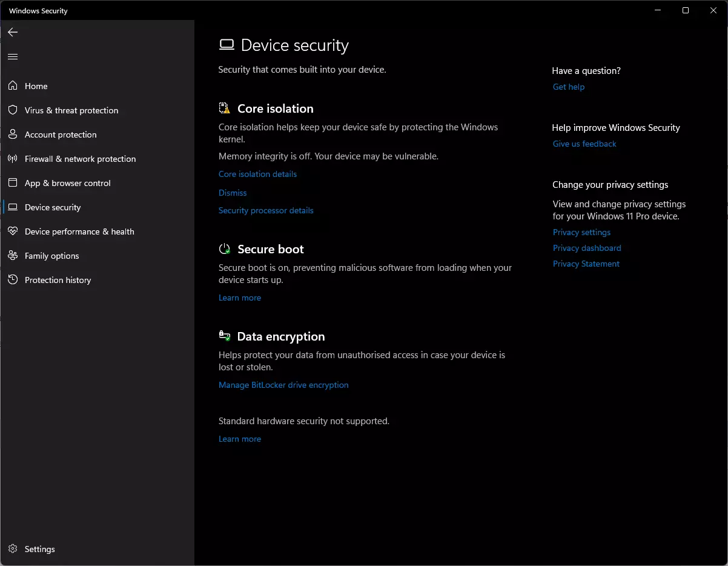Click the Get help link

click(x=569, y=87)
